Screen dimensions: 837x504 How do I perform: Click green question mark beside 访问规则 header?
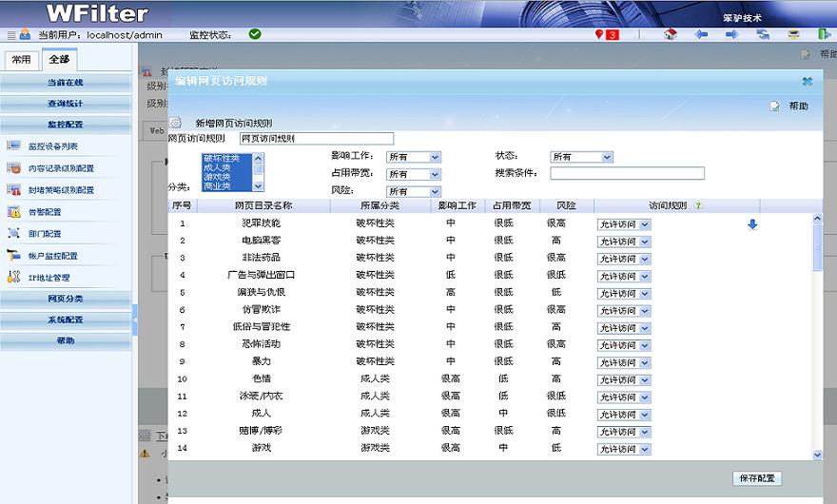click(699, 205)
